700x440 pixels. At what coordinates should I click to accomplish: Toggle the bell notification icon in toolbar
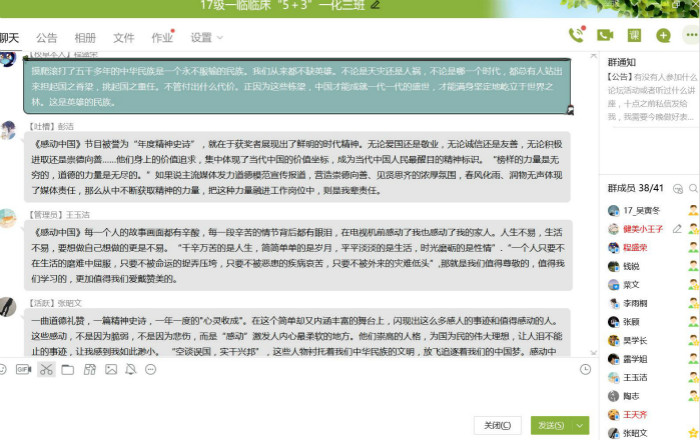pyautogui.click(x=130, y=369)
